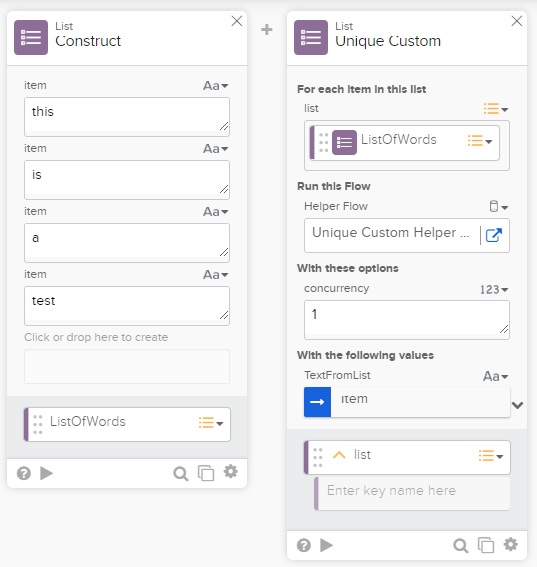This screenshot has width=537, height=567.
Task: Run the Construct card with play icon
Action: [x=46, y=473]
